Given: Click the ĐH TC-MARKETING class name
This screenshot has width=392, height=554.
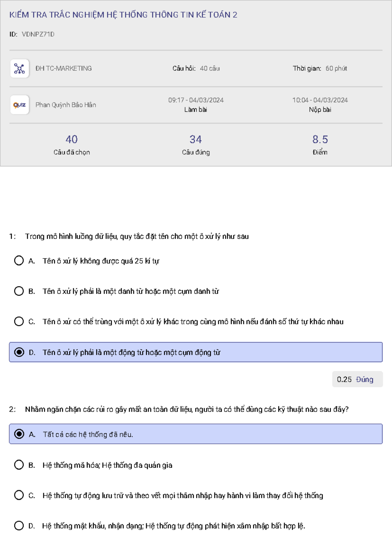Looking at the screenshot, I should pos(64,69).
